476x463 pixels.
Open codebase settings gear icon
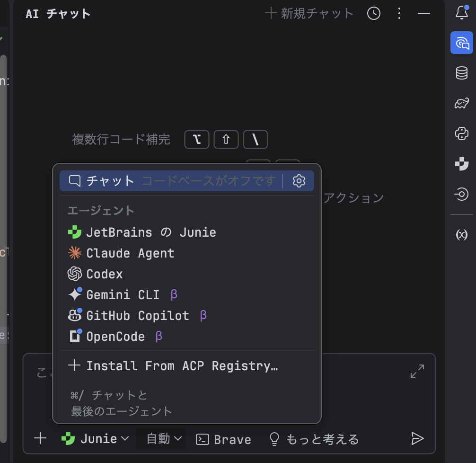pos(299,181)
